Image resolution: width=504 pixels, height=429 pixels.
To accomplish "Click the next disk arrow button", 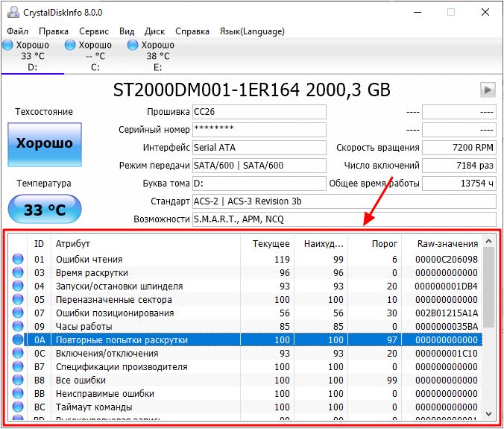I will (488, 90).
